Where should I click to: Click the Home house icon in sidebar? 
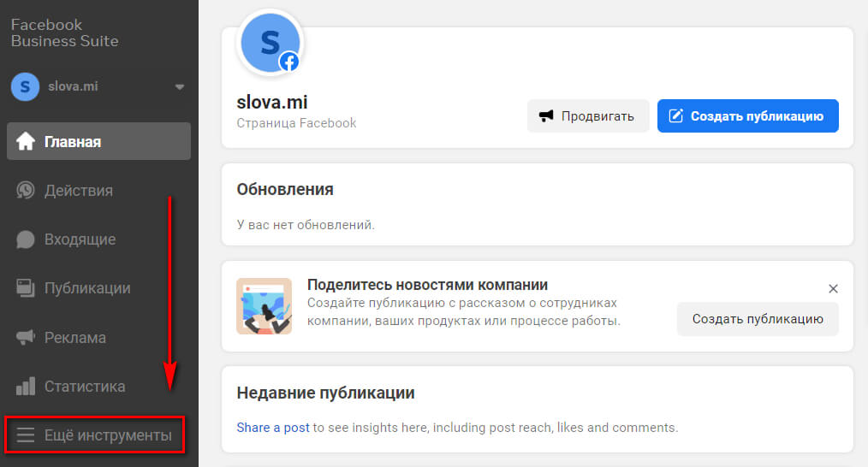26,142
